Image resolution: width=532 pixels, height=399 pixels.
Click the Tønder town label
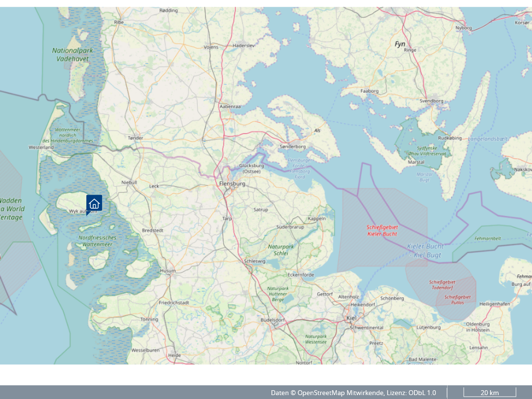(x=135, y=138)
